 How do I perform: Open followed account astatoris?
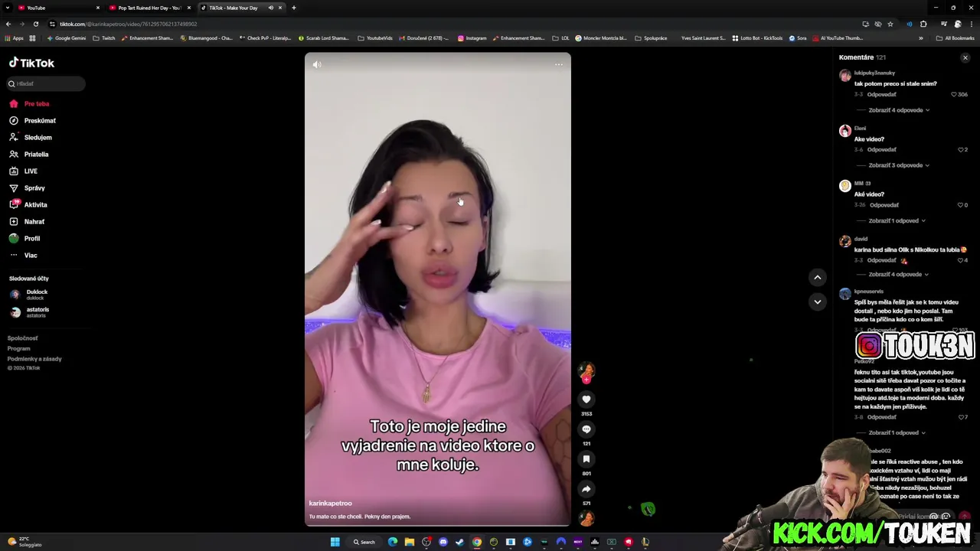[37, 311]
